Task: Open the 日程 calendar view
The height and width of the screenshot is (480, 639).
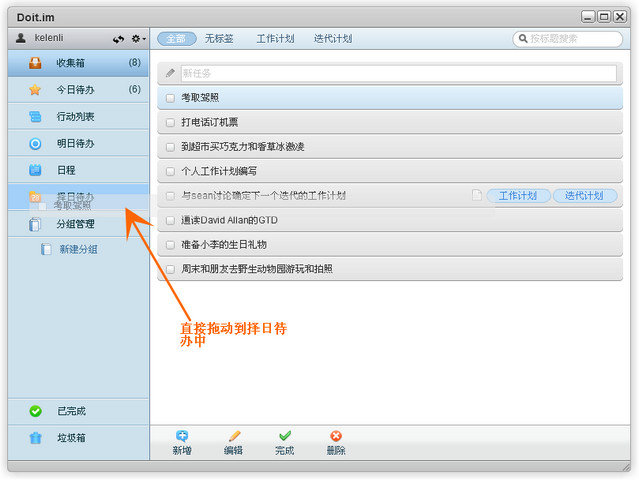Action: pos(65,171)
